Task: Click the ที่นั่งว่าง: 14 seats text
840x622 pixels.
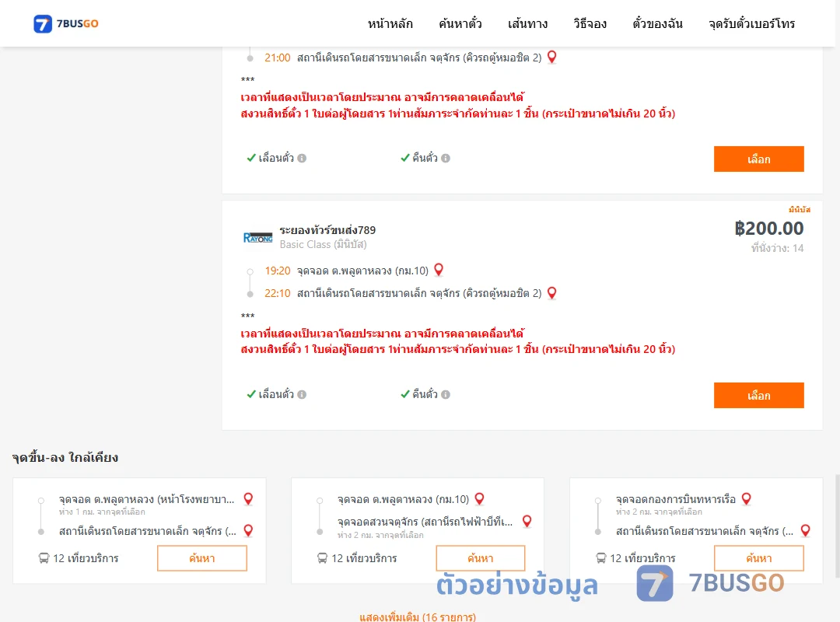Action: (777, 248)
